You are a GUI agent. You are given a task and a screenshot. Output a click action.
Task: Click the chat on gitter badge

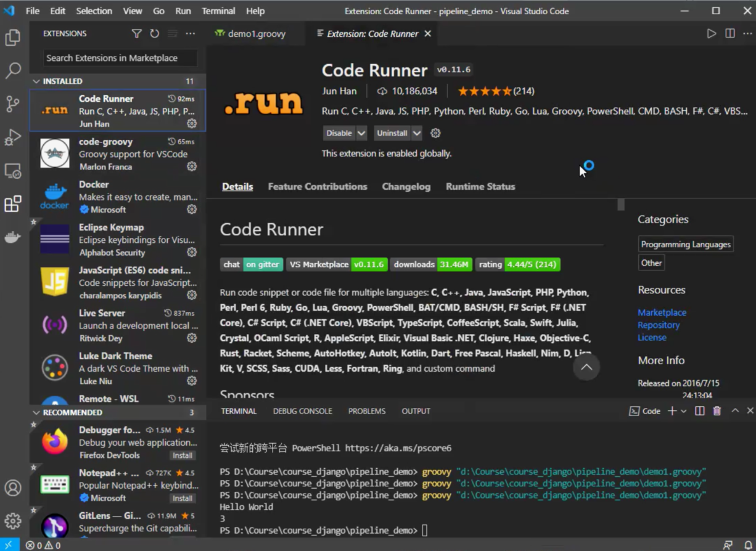click(x=252, y=264)
